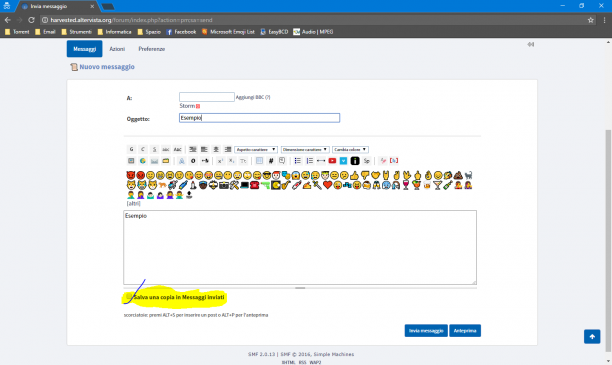Open the Facebook bookmark
This screenshot has height=365, width=612.
tap(181, 32)
